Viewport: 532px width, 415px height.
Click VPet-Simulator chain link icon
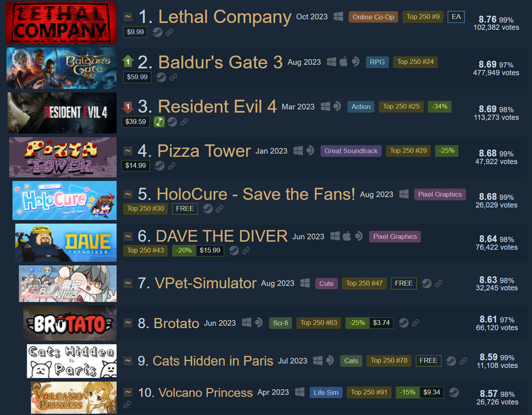pyautogui.click(x=439, y=283)
